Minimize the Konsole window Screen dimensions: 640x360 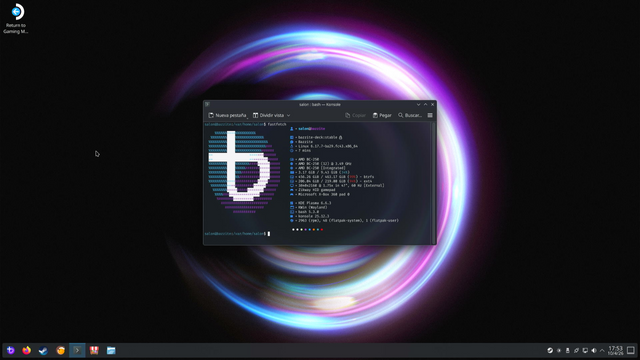coord(418,104)
